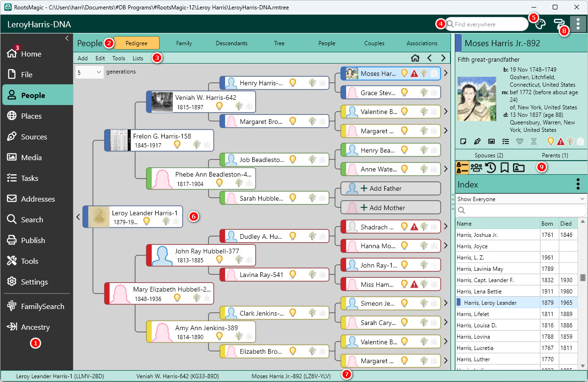Open media picture icon in person panel
588x382 pixels.
click(x=491, y=141)
